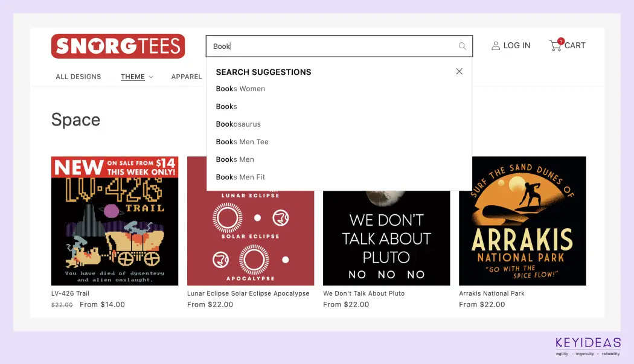Viewport: 634px width, 364px height.
Task: Click the From $14.00 sale price
Action: pyautogui.click(x=102, y=305)
